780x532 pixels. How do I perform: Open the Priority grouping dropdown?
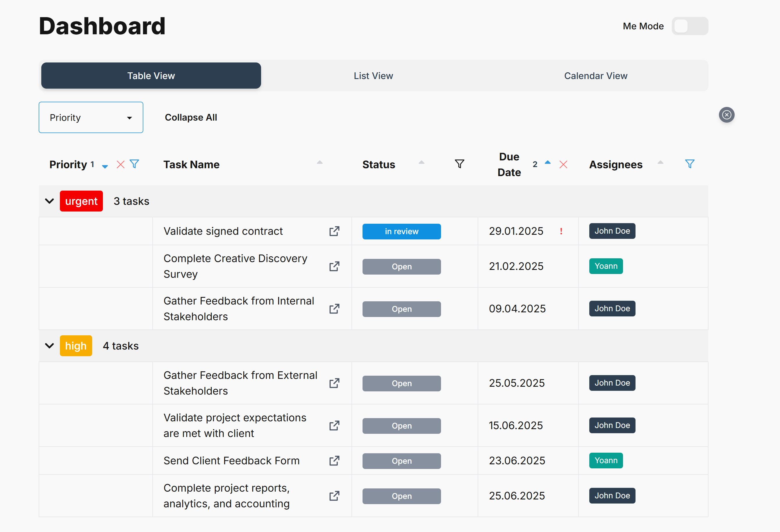91,117
